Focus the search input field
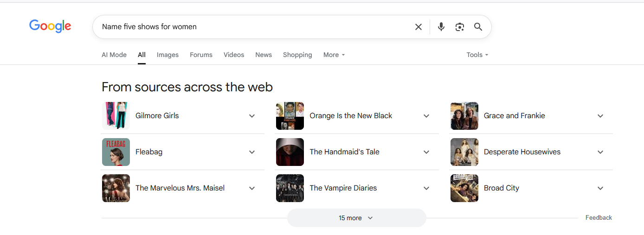The image size is (644, 235). (255, 27)
